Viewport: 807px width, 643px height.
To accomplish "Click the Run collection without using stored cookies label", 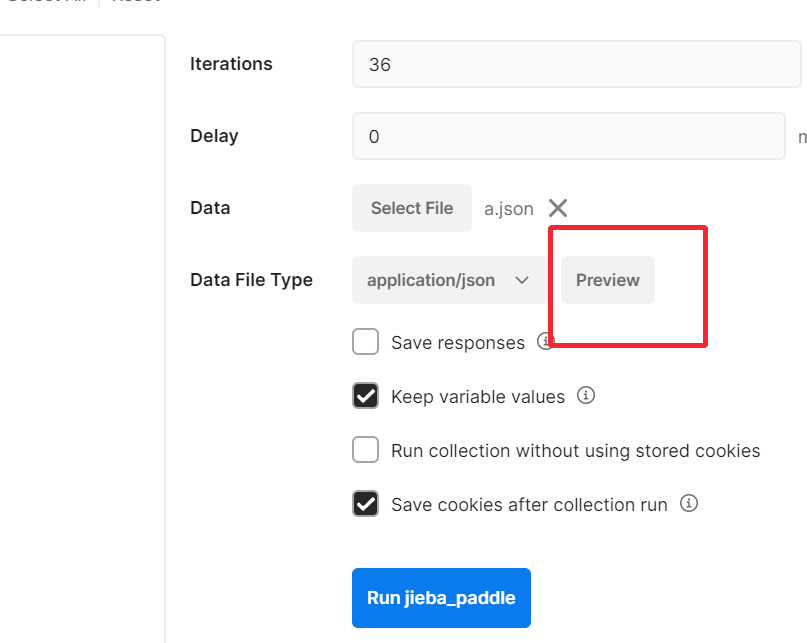I will (576, 451).
